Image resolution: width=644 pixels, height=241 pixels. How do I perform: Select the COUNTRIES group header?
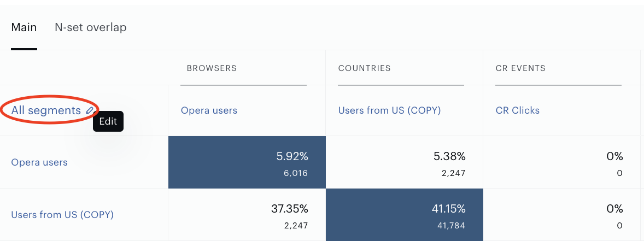(x=364, y=68)
